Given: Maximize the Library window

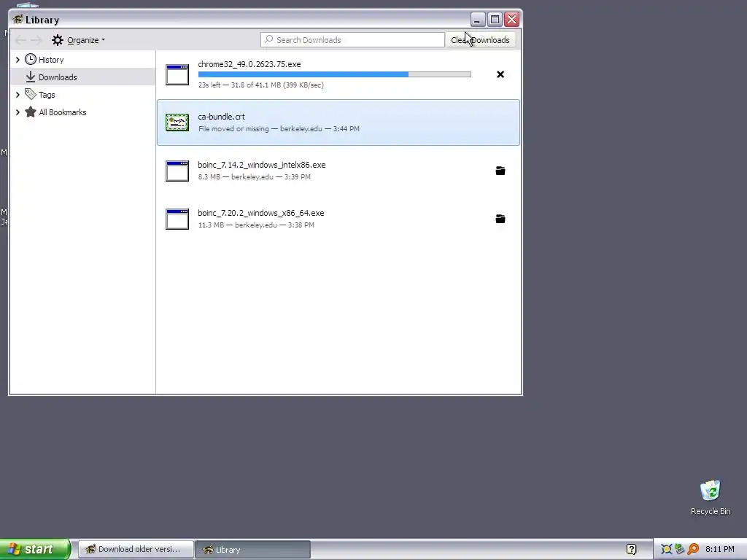Looking at the screenshot, I should (x=495, y=20).
